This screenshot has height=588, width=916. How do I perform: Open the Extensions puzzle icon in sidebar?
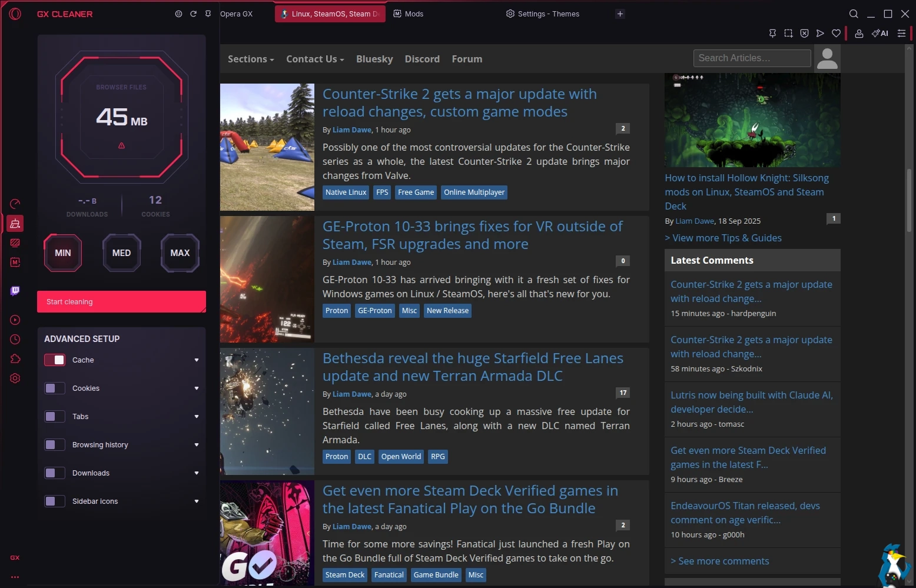[x=15, y=359]
